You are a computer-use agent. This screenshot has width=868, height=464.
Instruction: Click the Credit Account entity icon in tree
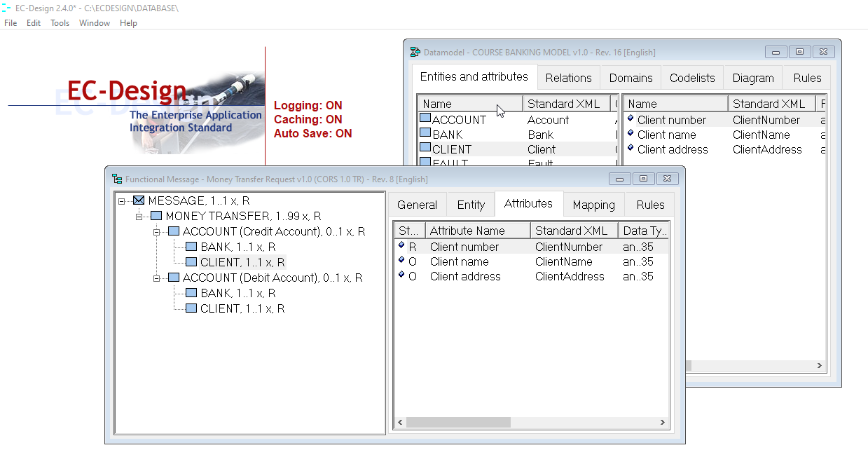pos(174,231)
